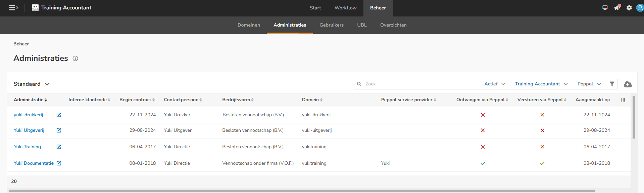Switch to the UBL tab
Screen dimensions: 644x193
coord(362,25)
